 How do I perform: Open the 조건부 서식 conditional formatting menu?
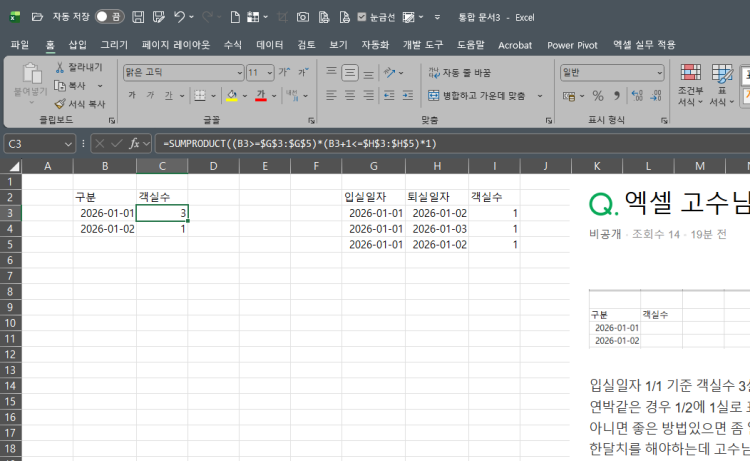tap(690, 85)
